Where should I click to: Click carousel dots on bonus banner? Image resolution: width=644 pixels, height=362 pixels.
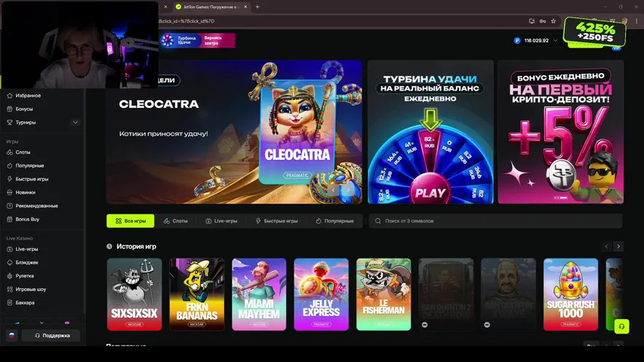click(561, 198)
